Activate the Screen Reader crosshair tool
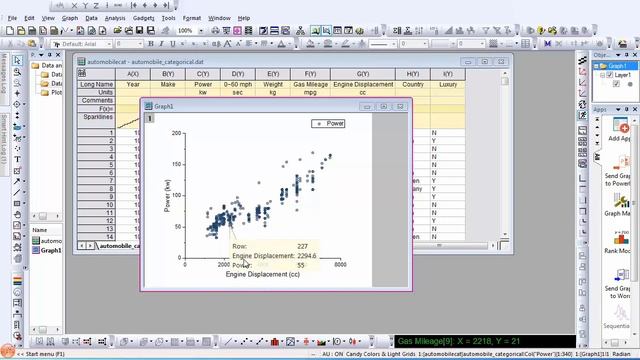The width and height of the screenshot is (640, 360). point(17,93)
